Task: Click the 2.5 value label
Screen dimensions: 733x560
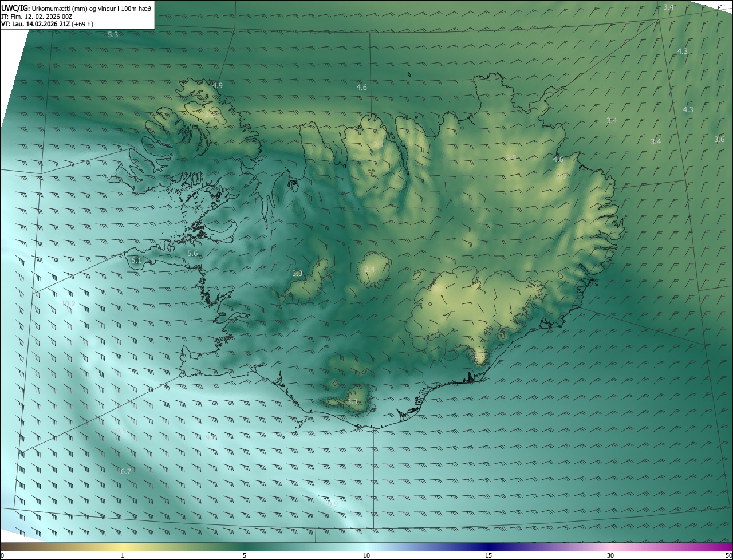Action: click(511, 157)
